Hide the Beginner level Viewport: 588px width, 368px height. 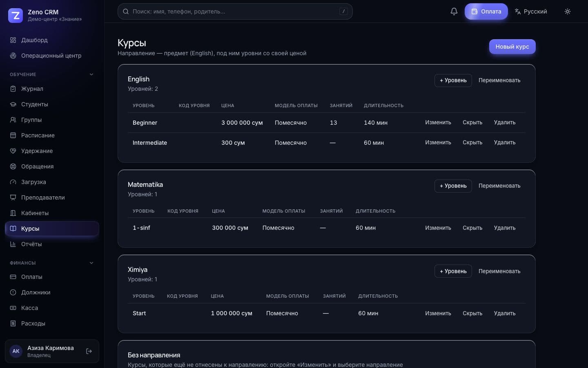point(472,123)
